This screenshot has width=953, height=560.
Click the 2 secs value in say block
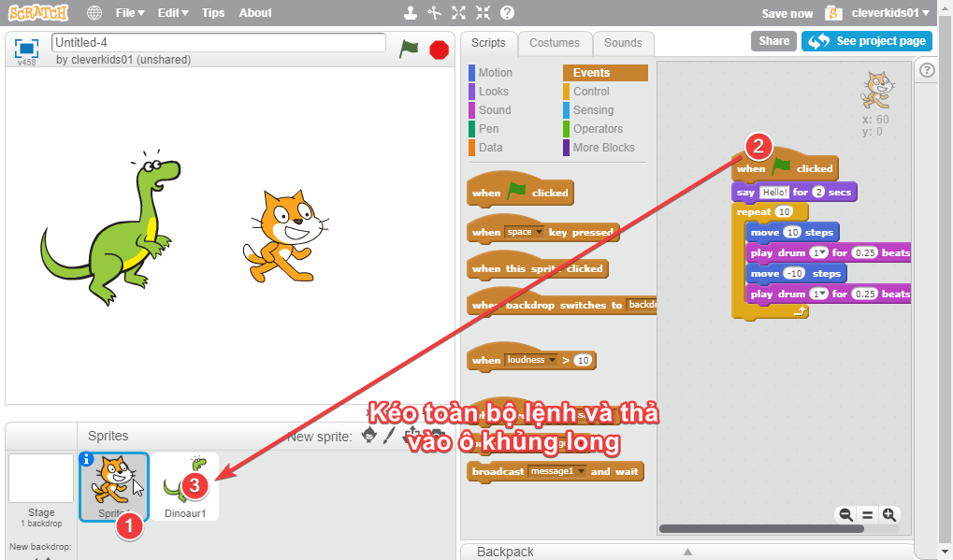pyautogui.click(x=818, y=193)
